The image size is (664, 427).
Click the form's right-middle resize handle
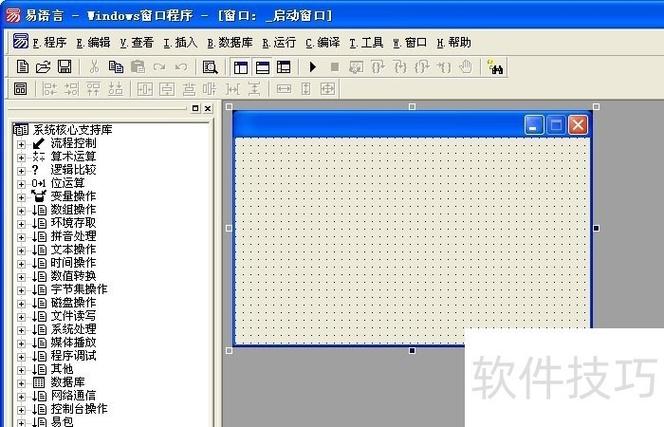pos(596,228)
